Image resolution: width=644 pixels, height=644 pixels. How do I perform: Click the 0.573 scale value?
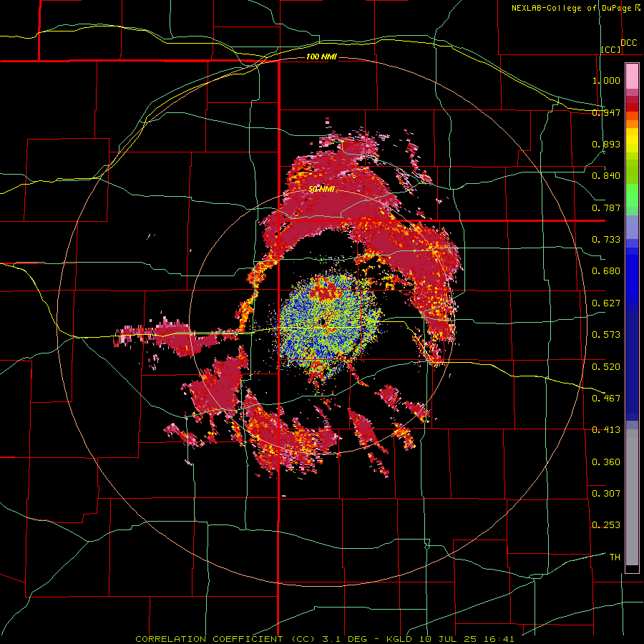(606, 335)
